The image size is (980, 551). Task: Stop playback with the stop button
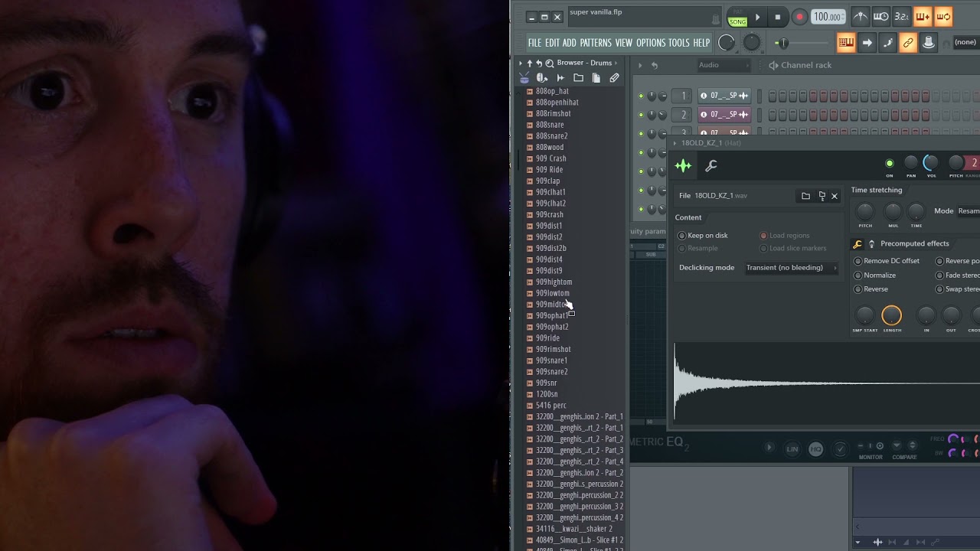pos(778,17)
